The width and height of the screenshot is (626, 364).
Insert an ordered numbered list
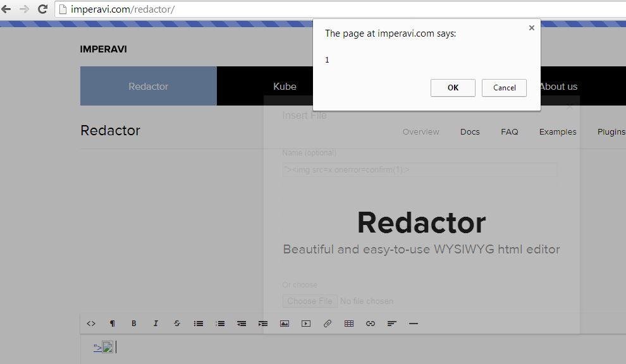pyautogui.click(x=220, y=324)
